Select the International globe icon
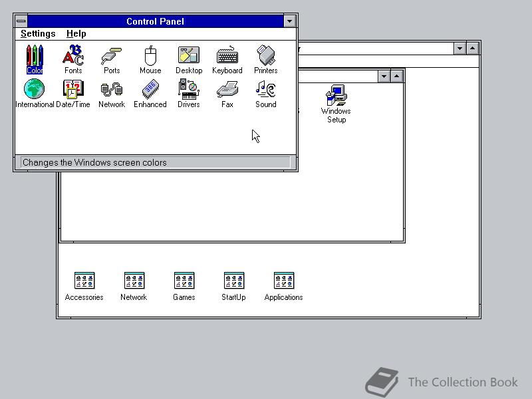The height and width of the screenshot is (399, 532). click(35, 93)
